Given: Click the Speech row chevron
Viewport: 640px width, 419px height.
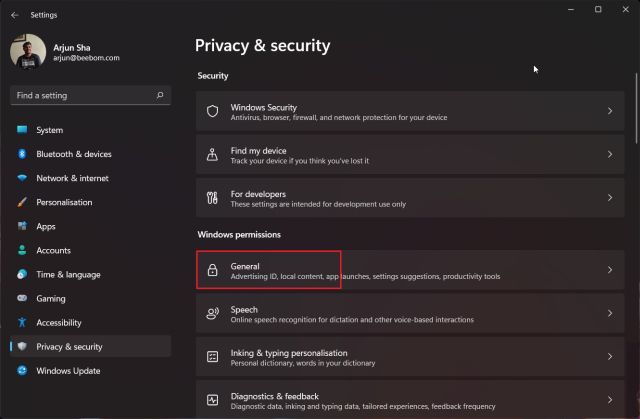Looking at the screenshot, I should coord(610,313).
